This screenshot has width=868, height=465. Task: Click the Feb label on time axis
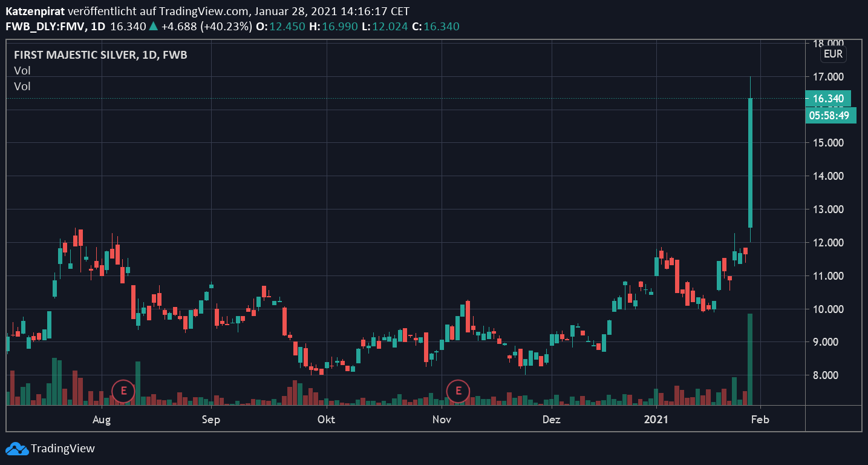(760, 419)
